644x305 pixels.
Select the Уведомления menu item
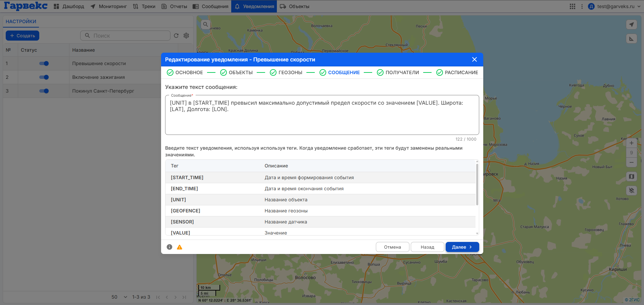click(x=254, y=6)
